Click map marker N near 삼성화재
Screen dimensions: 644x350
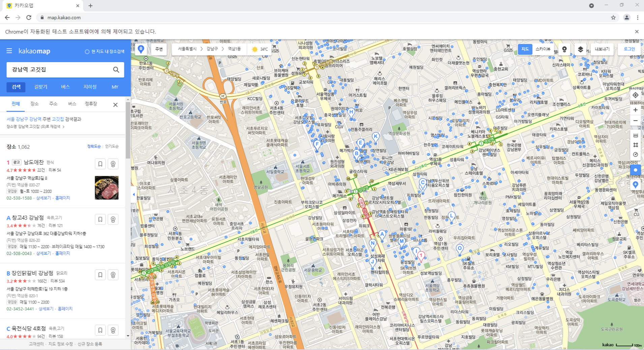pos(372,244)
